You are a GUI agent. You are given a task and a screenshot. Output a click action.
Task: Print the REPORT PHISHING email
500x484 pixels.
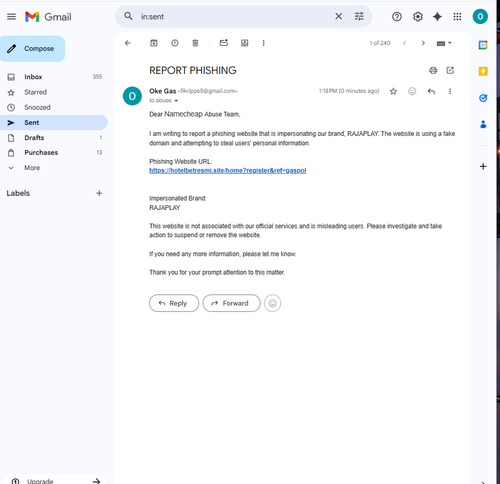click(x=433, y=70)
